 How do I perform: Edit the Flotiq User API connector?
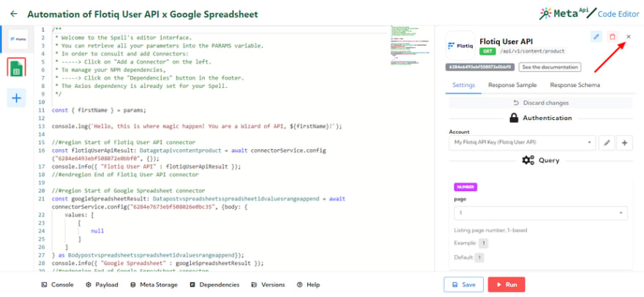[596, 37]
